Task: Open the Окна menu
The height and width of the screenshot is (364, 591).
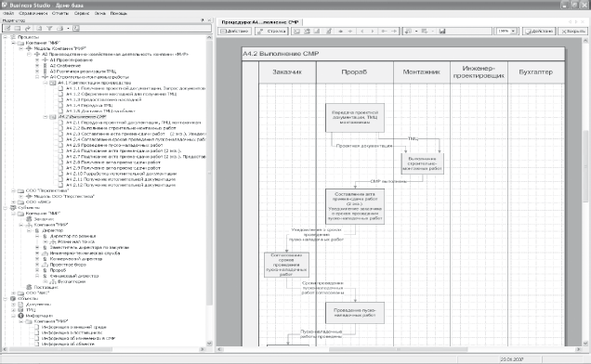Action: pos(99,13)
